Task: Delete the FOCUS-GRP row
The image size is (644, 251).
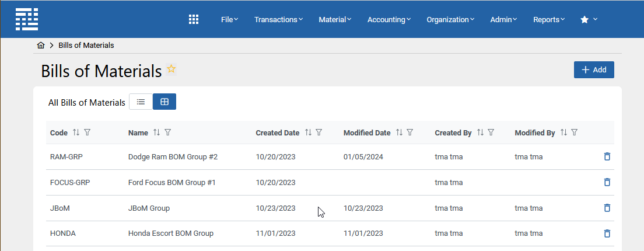Action: [x=607, y=182]
